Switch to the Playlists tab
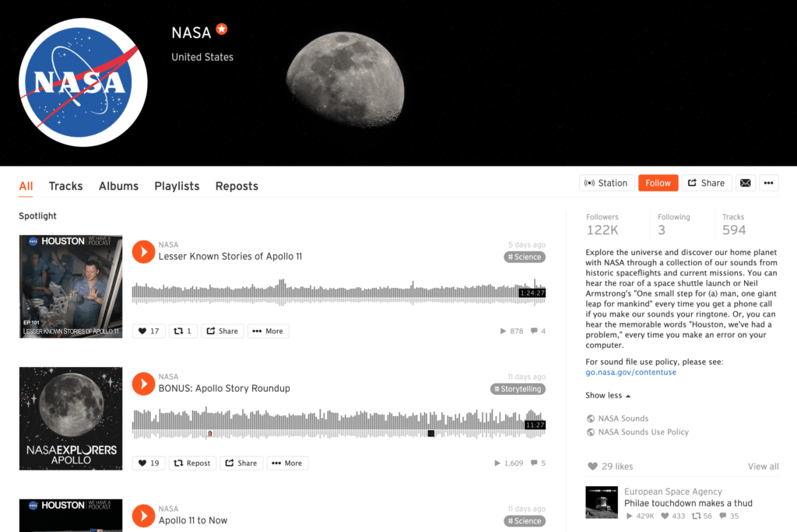The image size is (797, 532). (177, 186)
